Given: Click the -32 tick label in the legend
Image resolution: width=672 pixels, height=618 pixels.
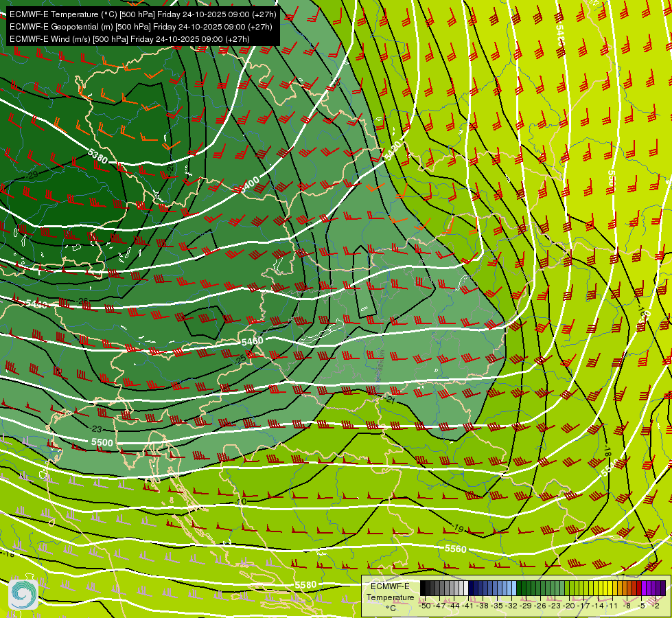Looking at the screenshot, I should [x=511, y=606].
